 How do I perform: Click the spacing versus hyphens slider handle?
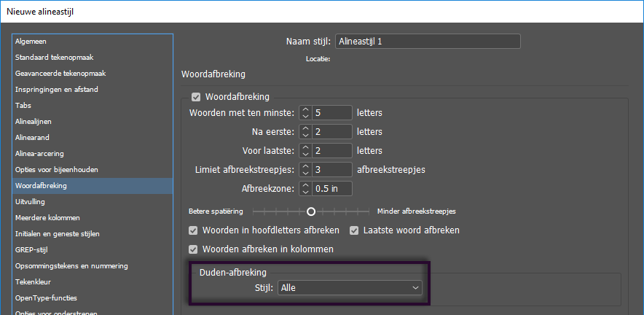click(x=311, y=211)
